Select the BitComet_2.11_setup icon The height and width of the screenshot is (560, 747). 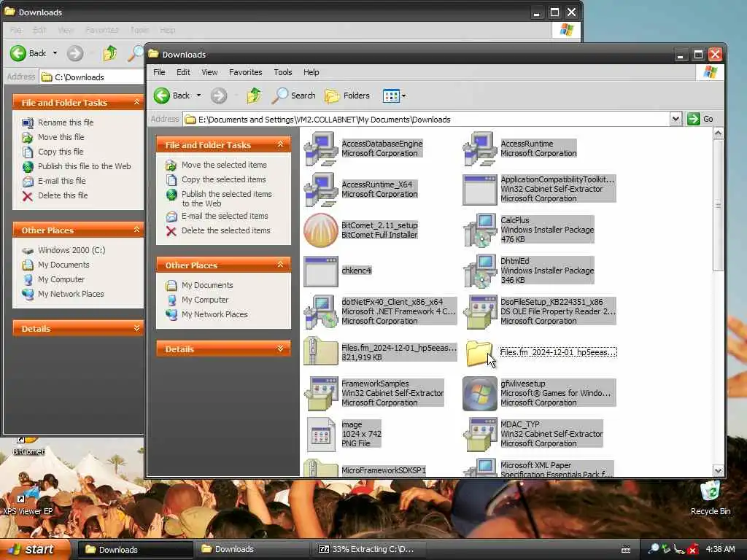point(321,230)
